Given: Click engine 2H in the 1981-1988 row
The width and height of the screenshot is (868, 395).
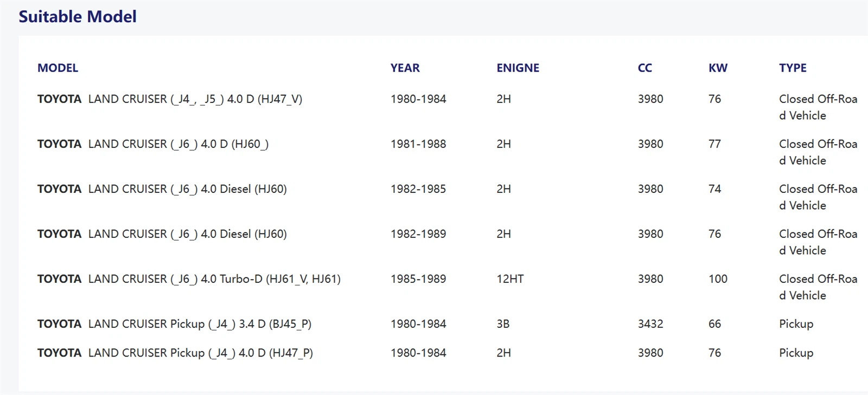Looking at the screenshot, I should [x=503, y=144].
